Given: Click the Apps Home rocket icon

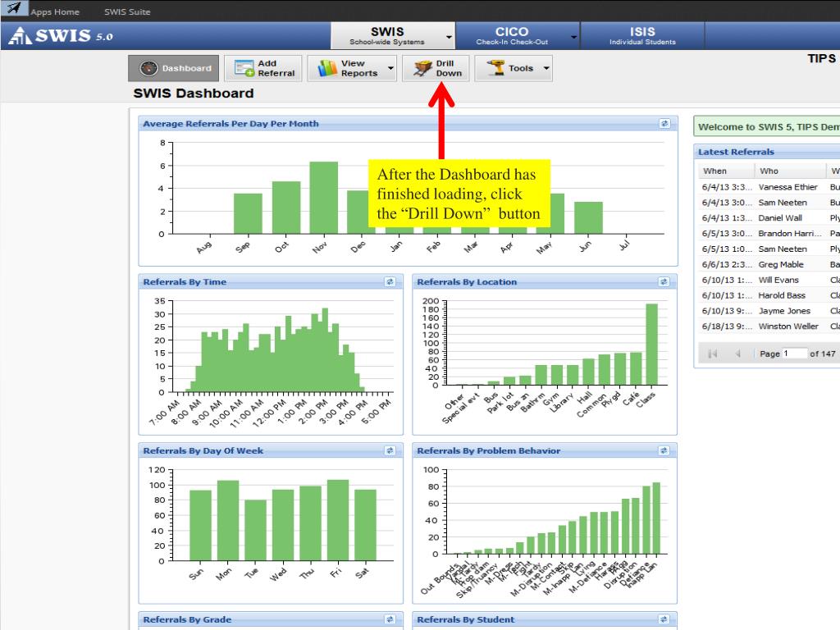Looking at the screenshot, I should click(x=14, y=8).
